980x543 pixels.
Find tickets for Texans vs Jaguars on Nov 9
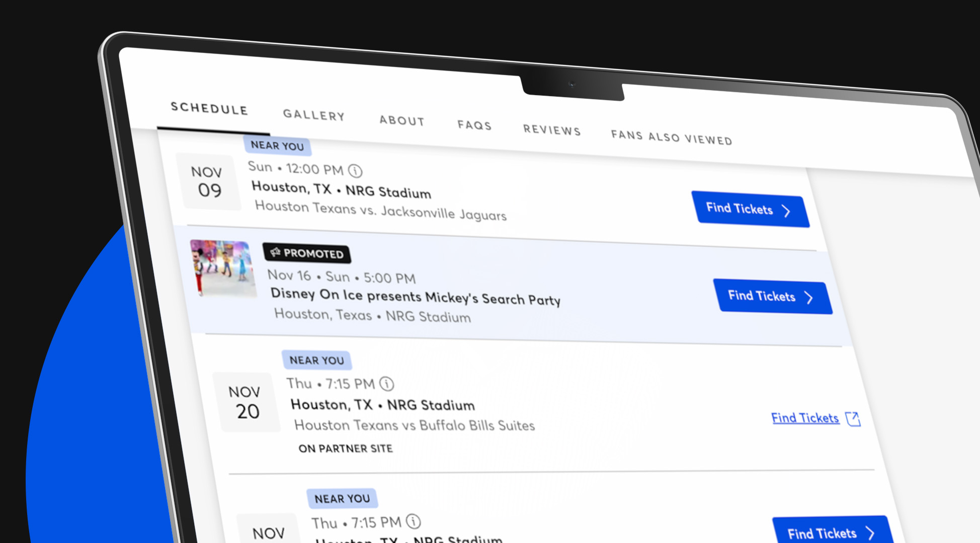coord(750,210)
